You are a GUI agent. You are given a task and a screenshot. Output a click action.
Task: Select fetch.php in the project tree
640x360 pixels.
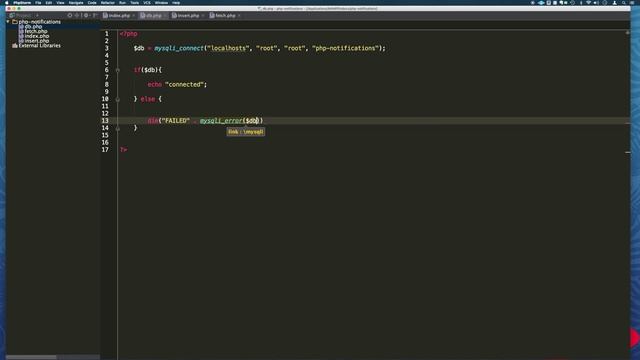36,31
